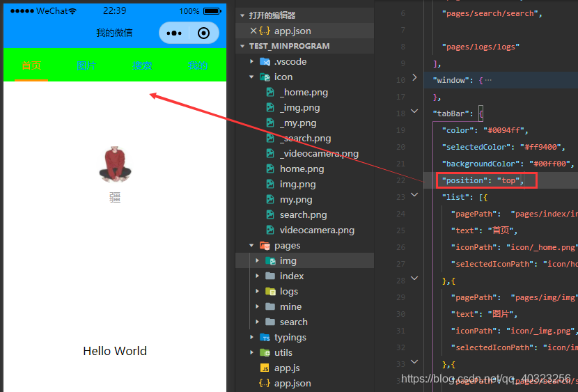Fold the code block at line 28
The height and width of the screenshot is (392, 578).
[414, 278]
